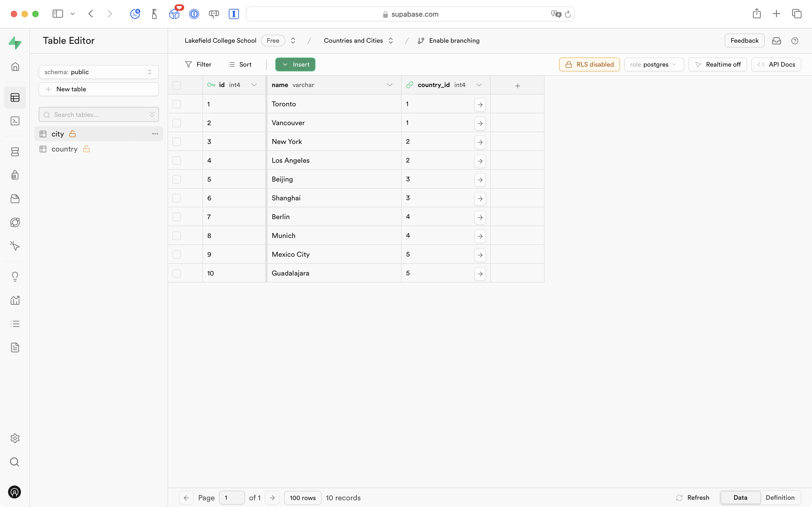Image resolution: width=812 pixels, height=507 pixels.
Task: Open project settings gear icon
Action: [15, 438]
